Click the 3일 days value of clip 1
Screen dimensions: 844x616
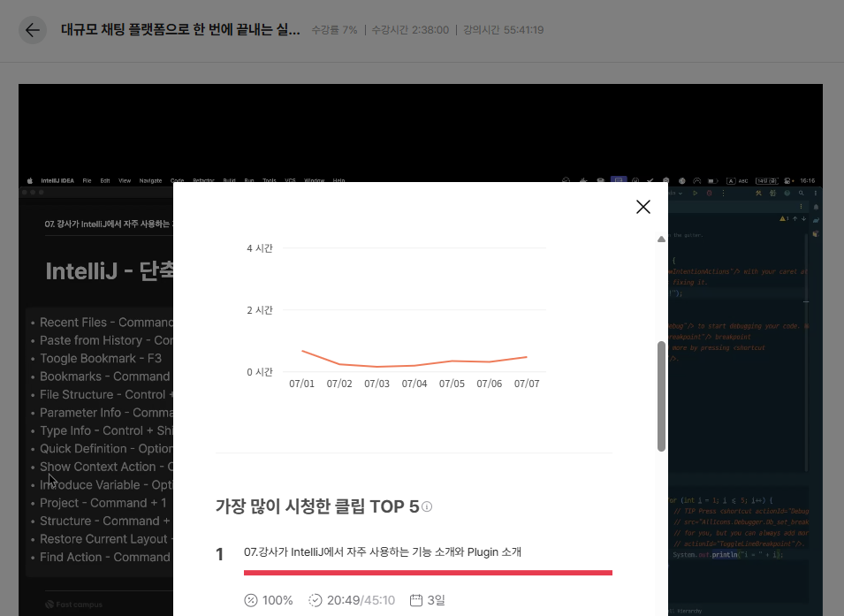(436, 600)
